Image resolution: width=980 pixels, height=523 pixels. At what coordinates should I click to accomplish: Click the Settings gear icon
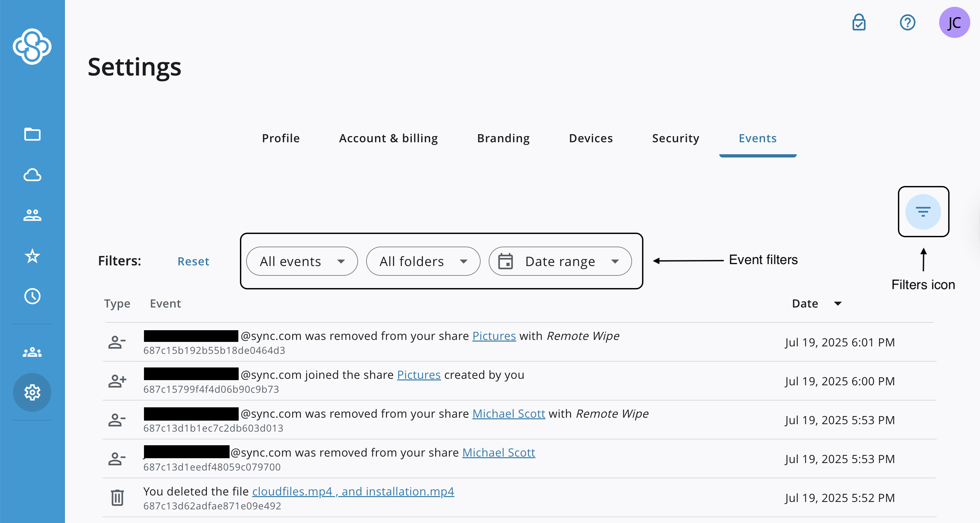pyautogui.click(x=32, y=392)
